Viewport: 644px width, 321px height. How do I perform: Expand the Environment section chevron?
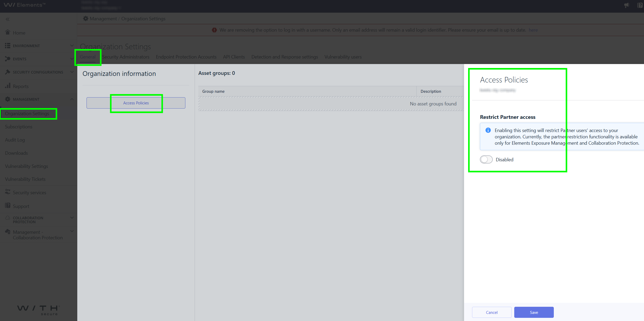pos(72,46)
